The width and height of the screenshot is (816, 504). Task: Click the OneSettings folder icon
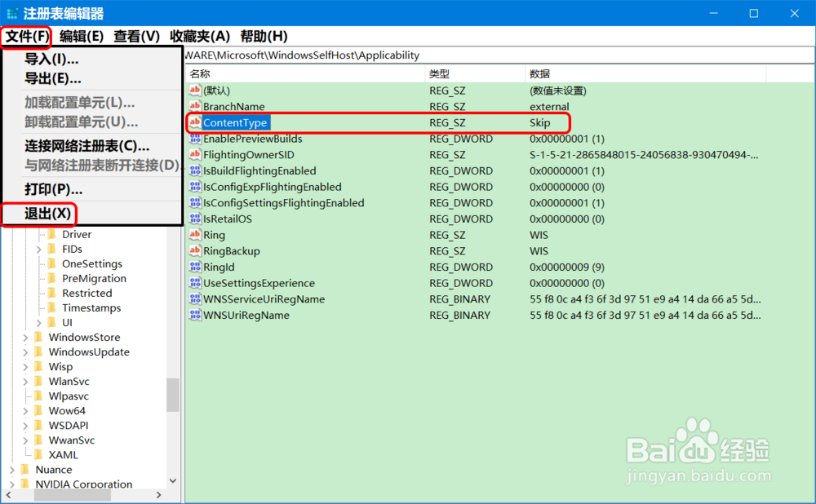point(52,263)
